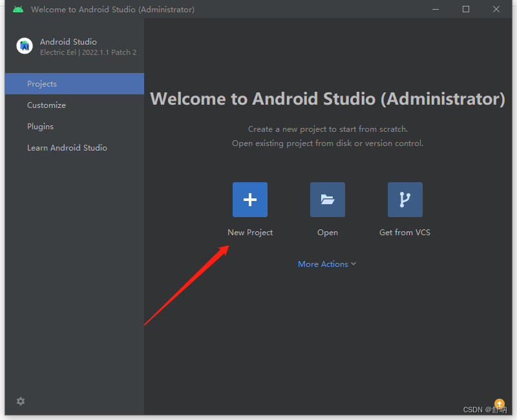This screenshot has height=420, width=517.
Task: Click the 'Electric Eel | 2022.1.1 Patch 2' version text
Action: click(x=88, y=52)
